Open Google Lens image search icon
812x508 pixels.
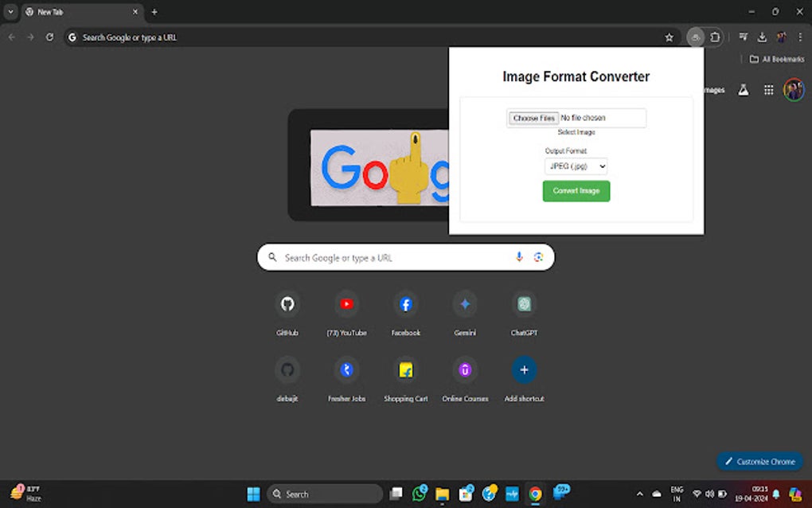tap(539, 256)
